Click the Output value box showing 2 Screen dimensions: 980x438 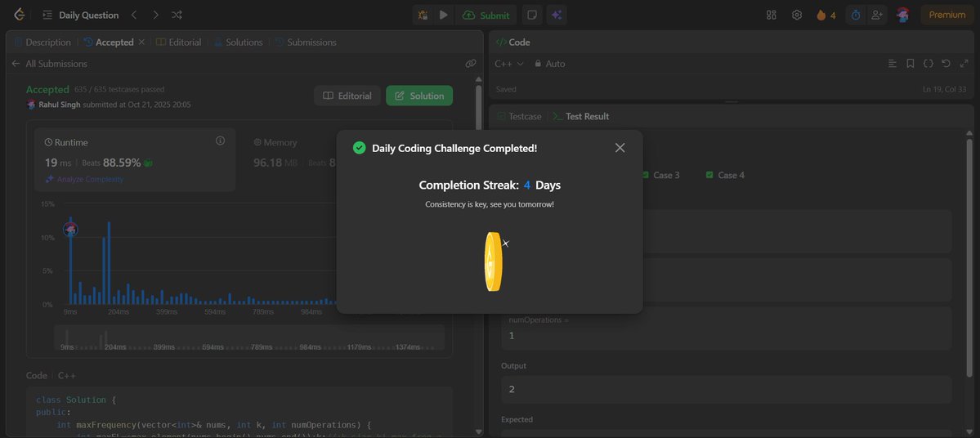(x=727, y=389)
